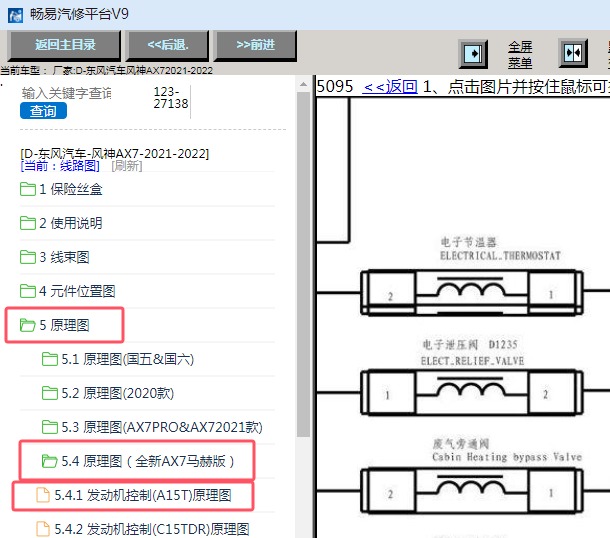Click document icon for 5.4.1 发动机控制(A15T)
This screenshot has width=610, height=538.
pyautogui.click(x=43, y=495)
